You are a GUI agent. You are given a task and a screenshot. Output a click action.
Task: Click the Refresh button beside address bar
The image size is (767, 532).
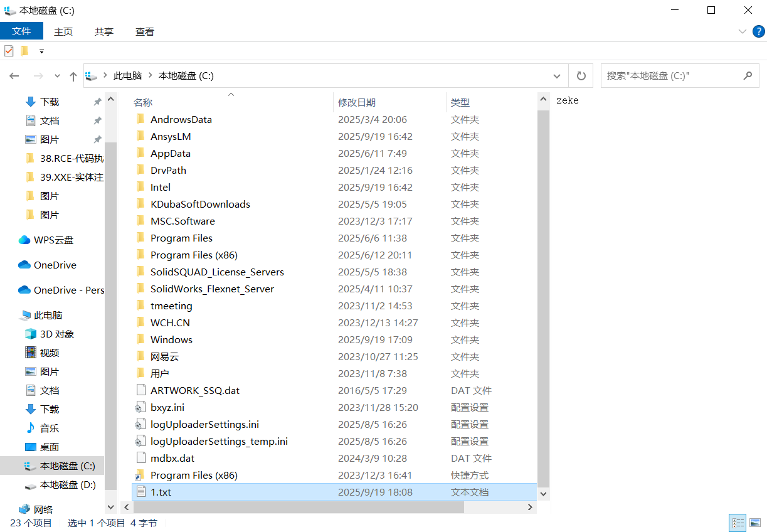click(x=581, y=76)
